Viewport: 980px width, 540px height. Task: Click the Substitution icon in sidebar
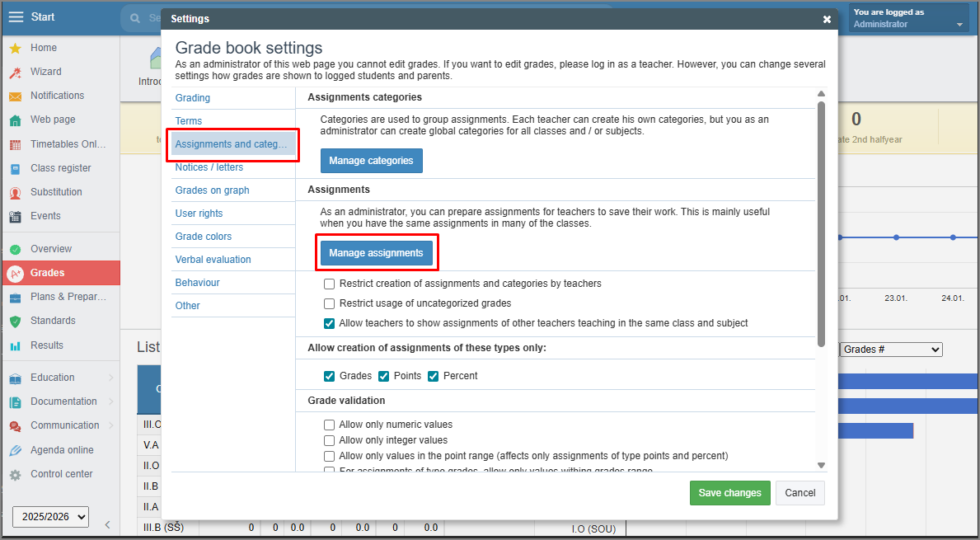(x=15, y=192)
